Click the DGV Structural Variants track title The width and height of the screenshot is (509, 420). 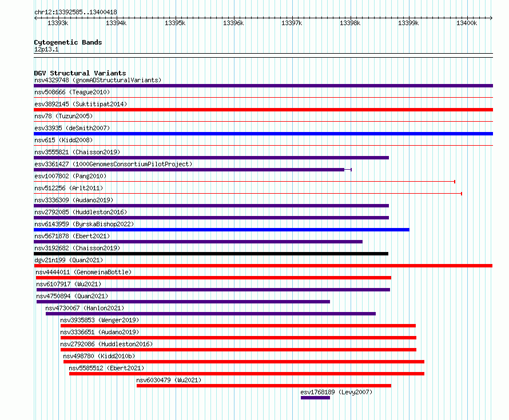[x=80, y=73]
